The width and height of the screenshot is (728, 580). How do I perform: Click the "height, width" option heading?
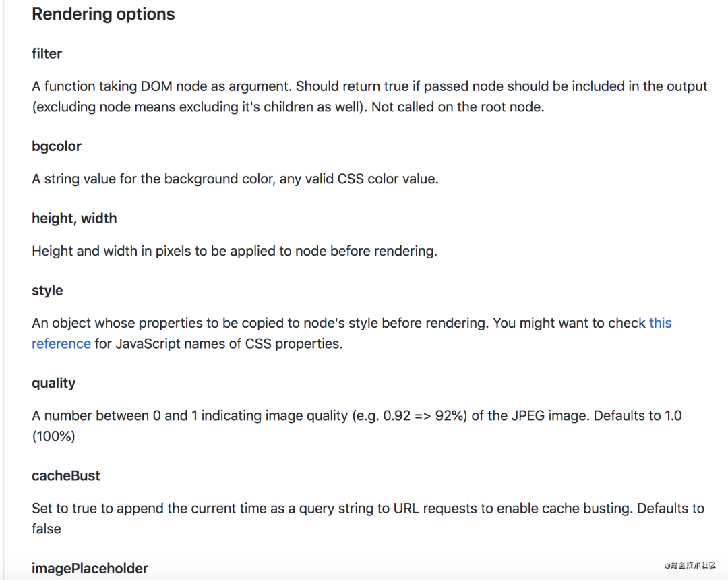[x=74, y=219]
